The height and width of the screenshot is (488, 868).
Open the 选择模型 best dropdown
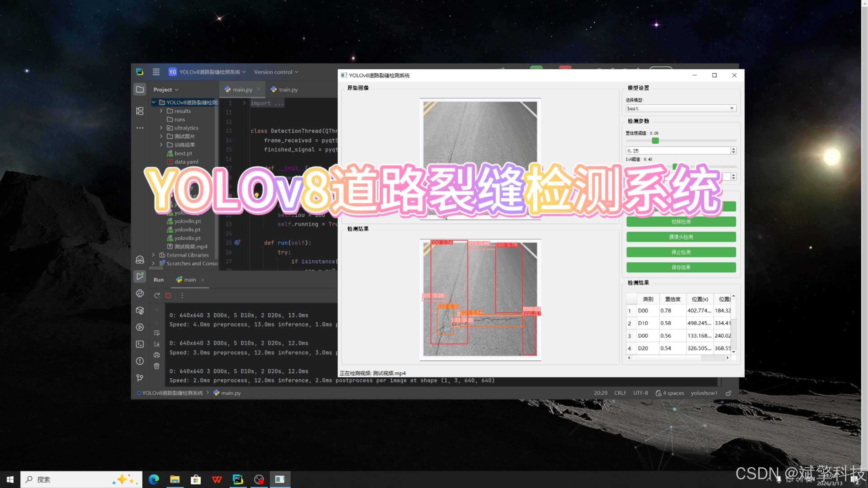click(681, 108)
